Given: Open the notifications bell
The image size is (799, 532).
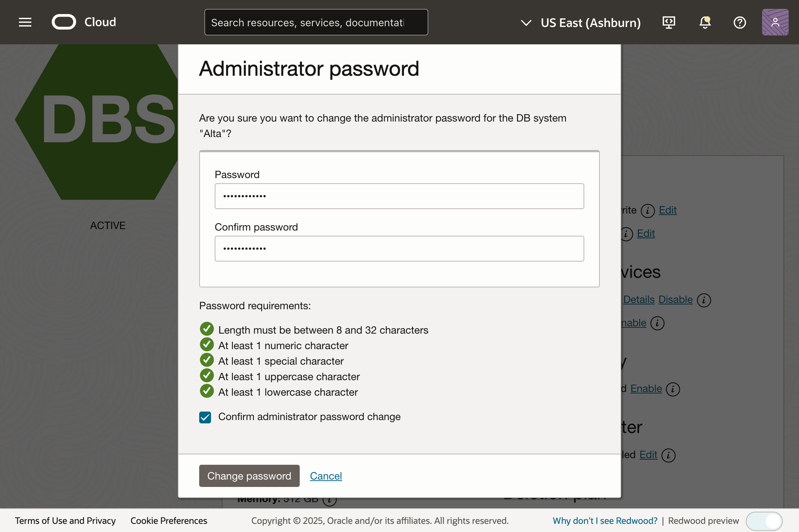Looking at the screenshot, I should pos(704,23).
